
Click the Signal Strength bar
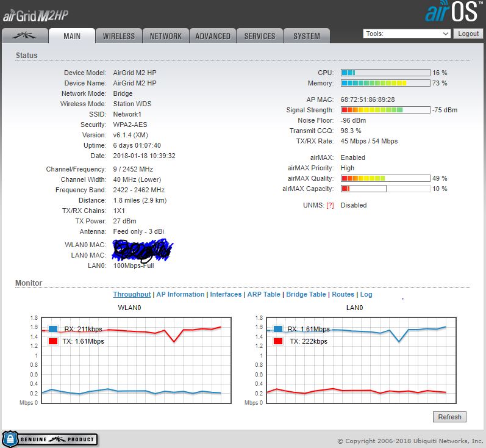(x=385, y=110)
